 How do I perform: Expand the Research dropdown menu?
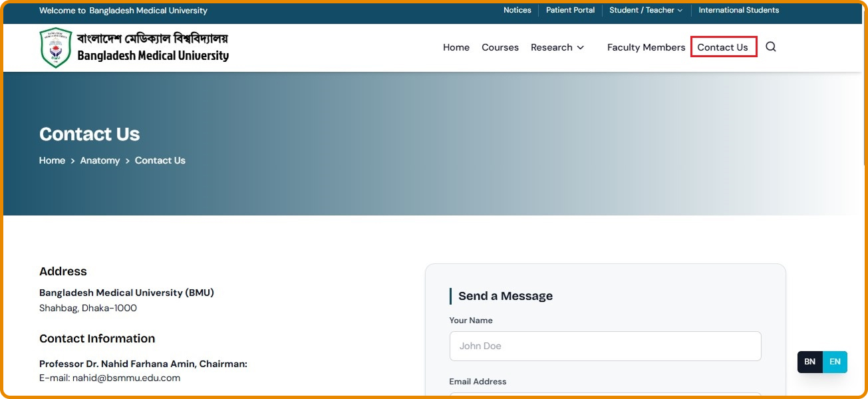[557, 47]
